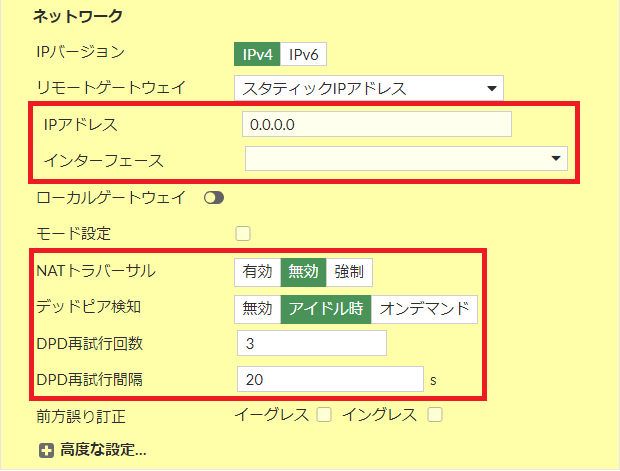Image resolution: width=620 pixels, height=471 pixels.
Task: Check the モード設定 checkbox
Action: [x=243, y=233]
